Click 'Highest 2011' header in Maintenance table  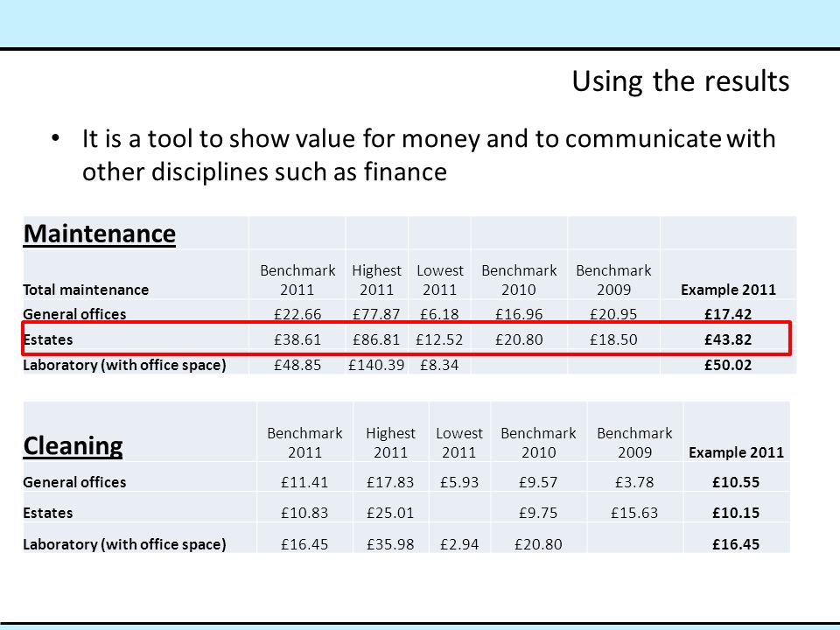tap(376, 280)
